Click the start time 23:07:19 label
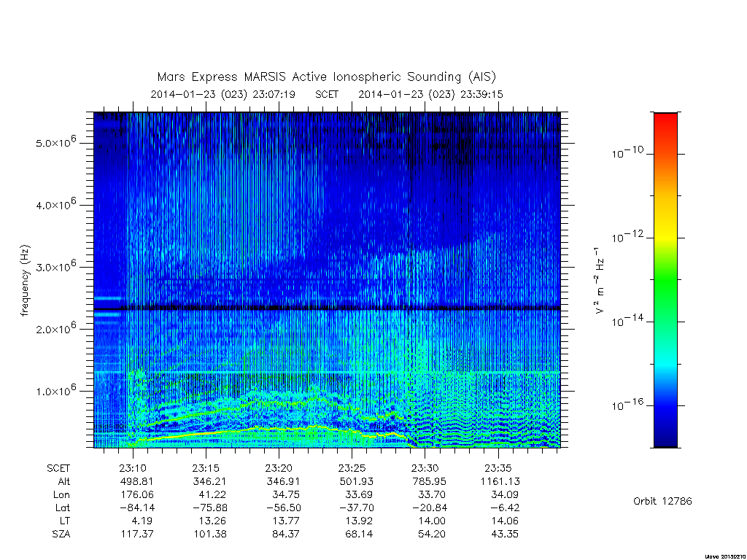The height and width of the screenshot is (560, 747). [x=223, y=94]
